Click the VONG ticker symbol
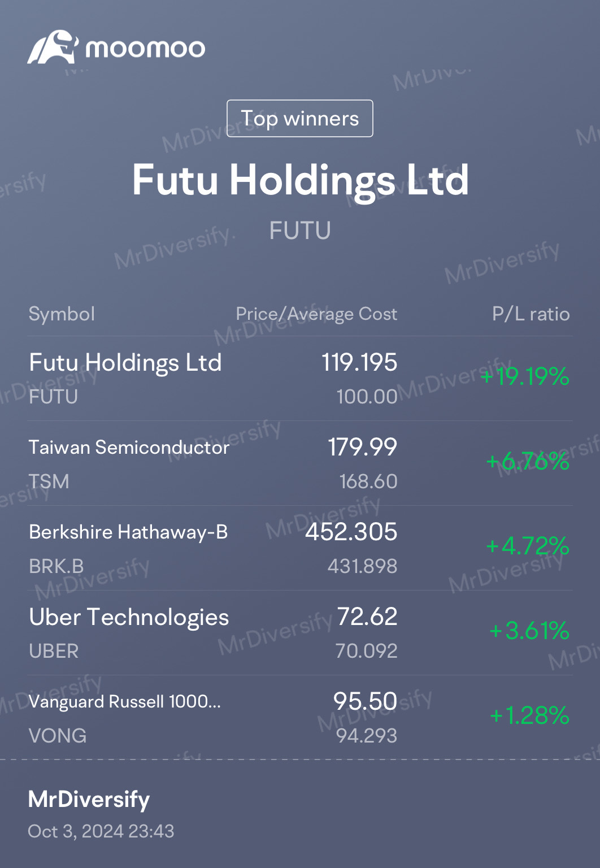The height and width of the screenshot is (868, 600). (x=58, y=736)
